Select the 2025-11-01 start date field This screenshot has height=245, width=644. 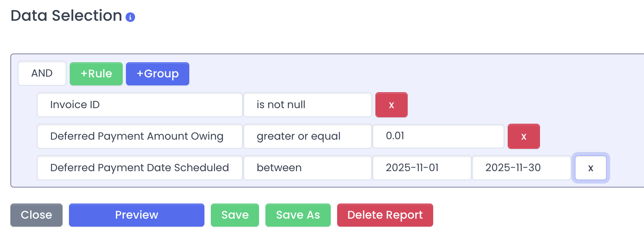tap(422, 168)
